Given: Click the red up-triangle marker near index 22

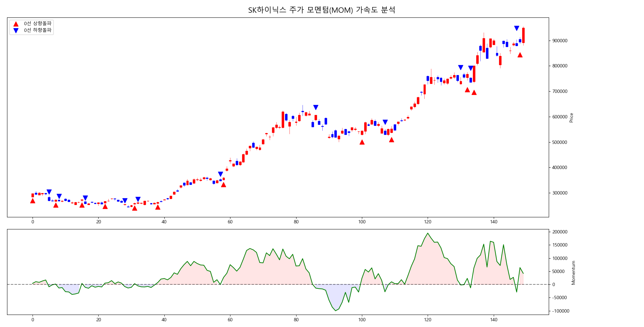Looking at the screenshot, I should [x=105, y=206].
